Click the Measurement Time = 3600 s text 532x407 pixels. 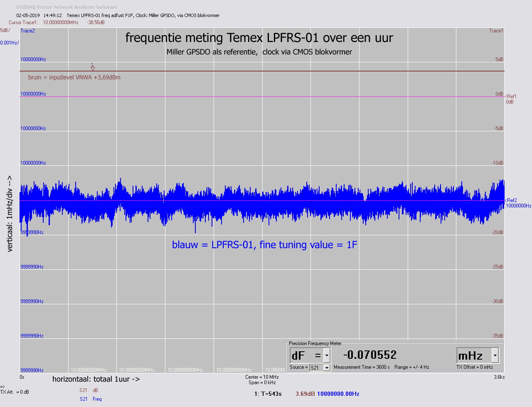[x=361, y=367]
